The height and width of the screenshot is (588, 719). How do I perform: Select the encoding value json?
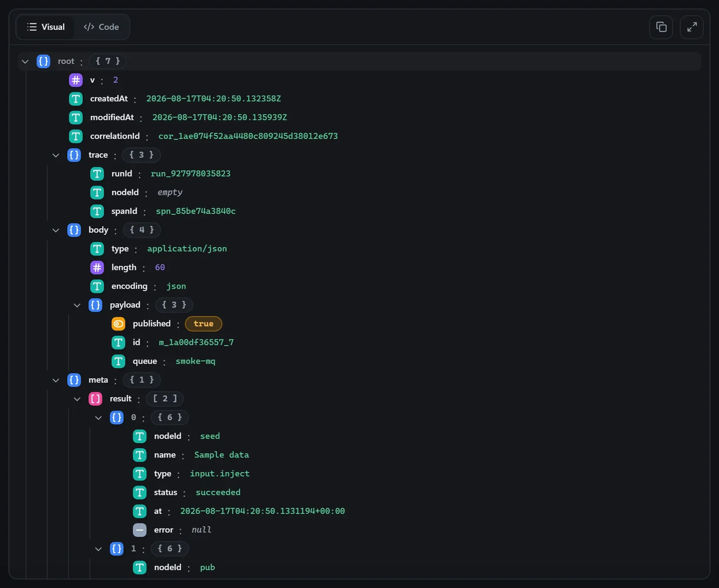click(176, 286)
